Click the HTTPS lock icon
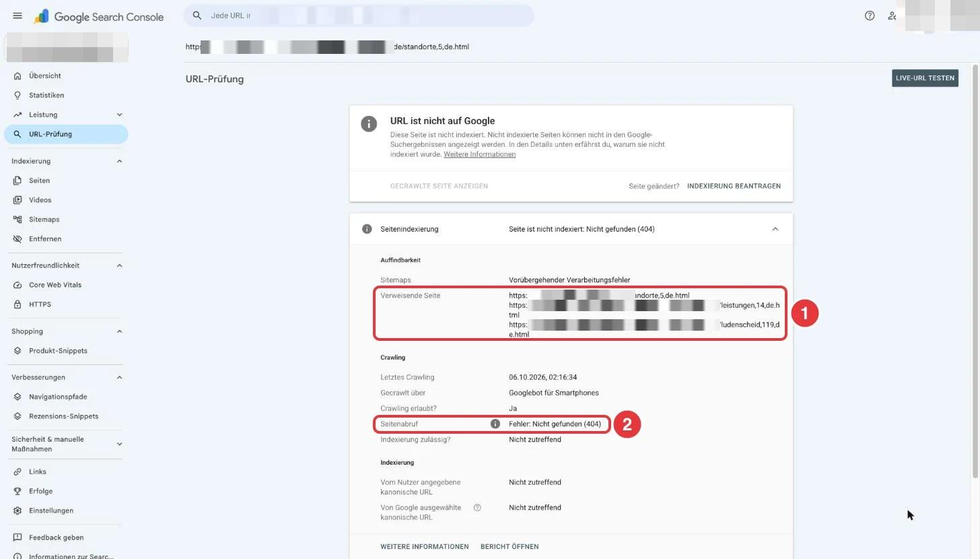Screen dimensions: 980x559 tap(17, 304)
